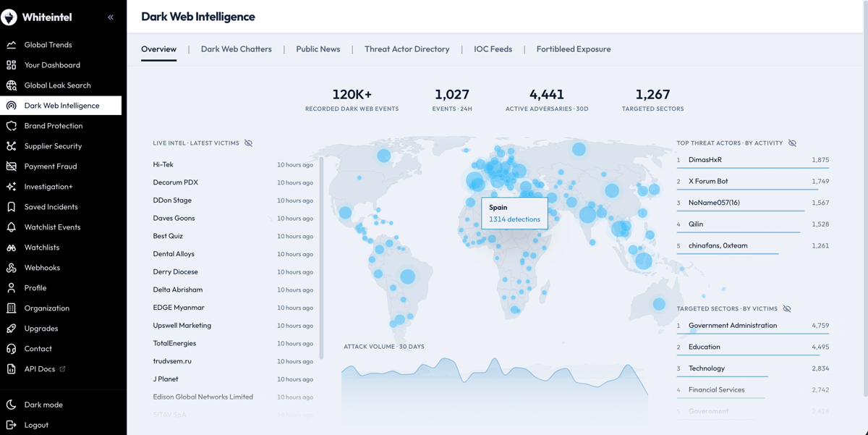Click the Supplier Security icon
The height and width of the screenshot is (435, 868).
coord(12,146)
